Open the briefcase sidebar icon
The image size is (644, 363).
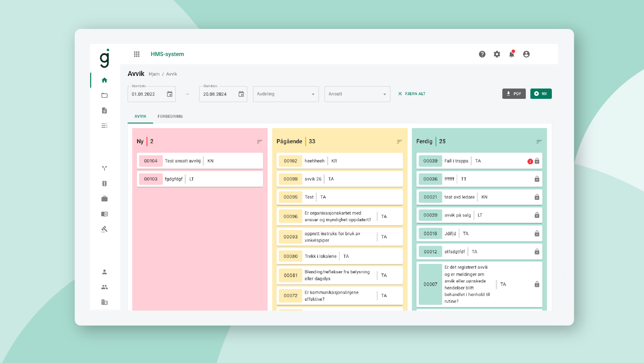pyautogui.click(x=104, y=199)
